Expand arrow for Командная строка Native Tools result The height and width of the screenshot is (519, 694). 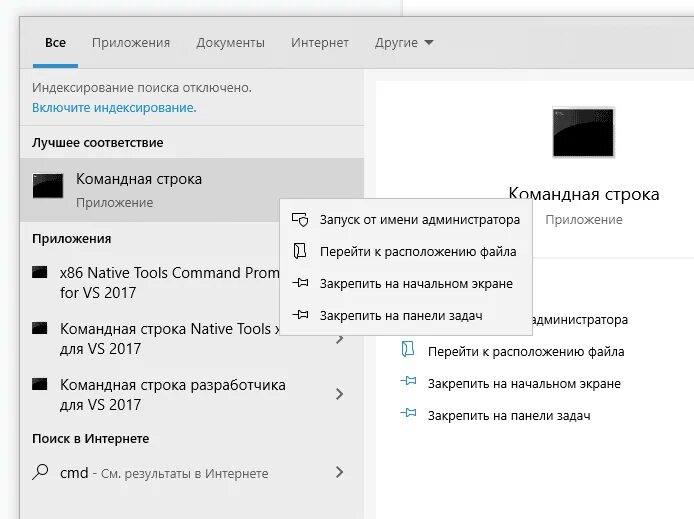[339, 339]
